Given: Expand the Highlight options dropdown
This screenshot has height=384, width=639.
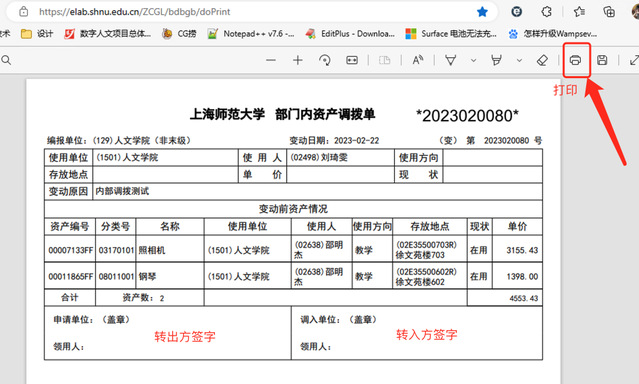Looking at the screenshot, I should (519, 60).
